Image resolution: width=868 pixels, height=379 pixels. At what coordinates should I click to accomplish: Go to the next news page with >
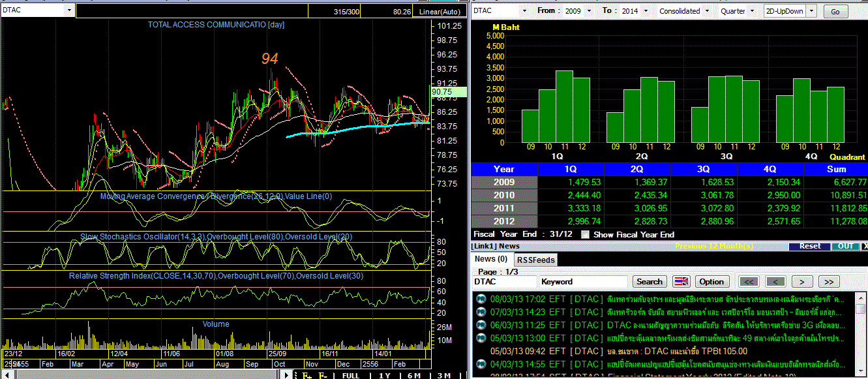pyautogui.click(x=801, y=282)
